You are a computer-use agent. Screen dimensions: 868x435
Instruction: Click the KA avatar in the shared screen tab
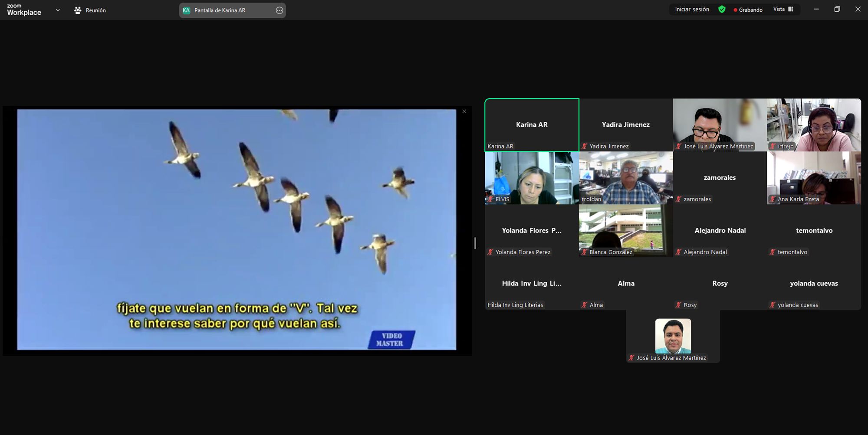(x=186, y=10)
